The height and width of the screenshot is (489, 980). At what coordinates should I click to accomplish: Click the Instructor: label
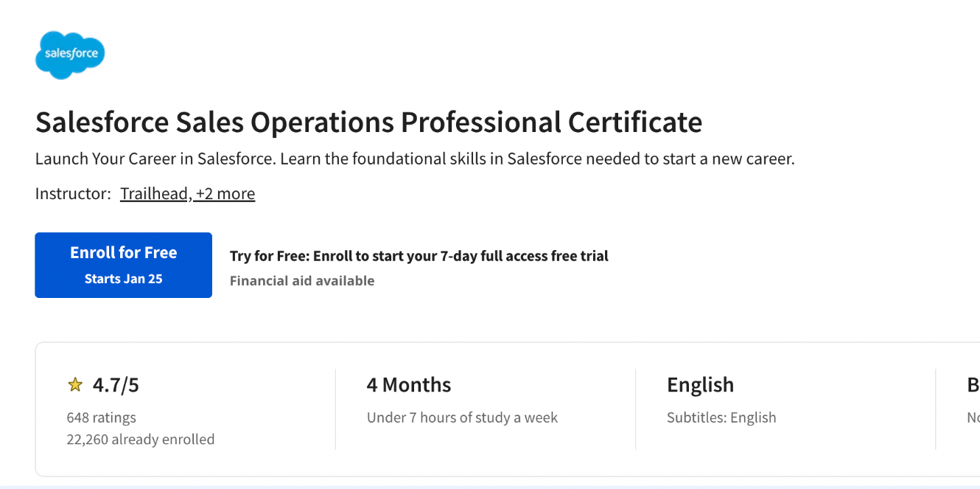coord(73,194)
